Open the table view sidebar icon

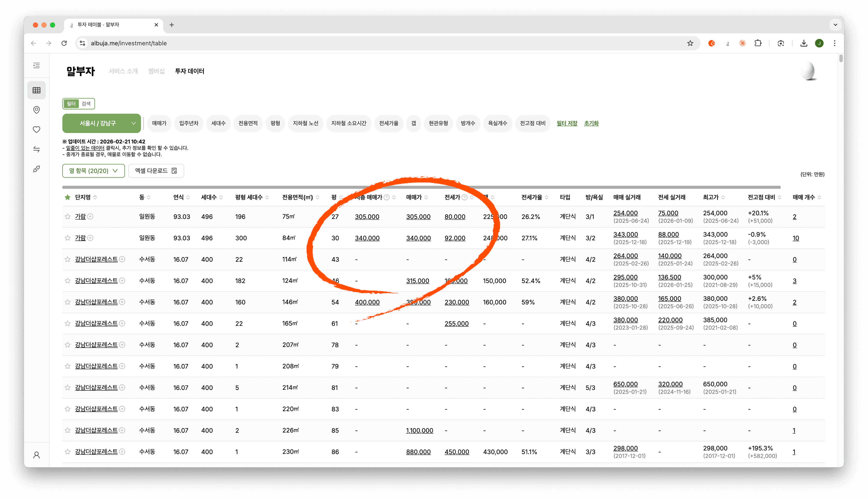[36, 90]
